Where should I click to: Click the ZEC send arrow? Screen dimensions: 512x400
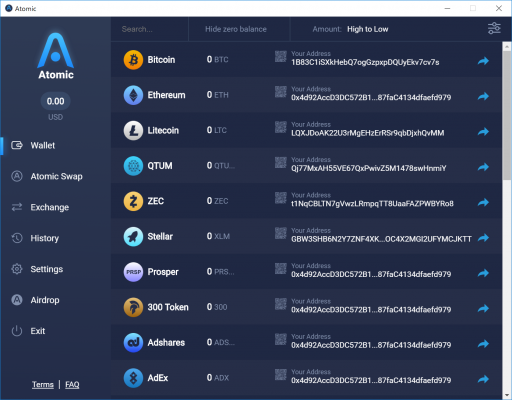[483, 202]
